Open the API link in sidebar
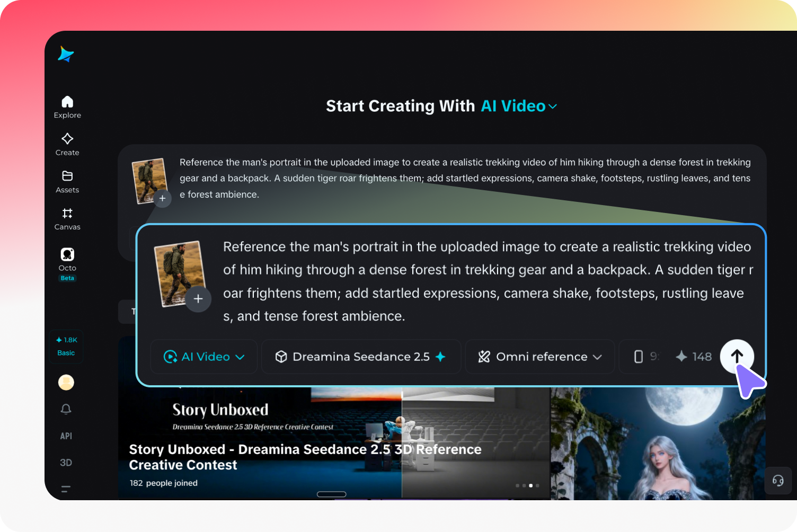 [66, 436]
